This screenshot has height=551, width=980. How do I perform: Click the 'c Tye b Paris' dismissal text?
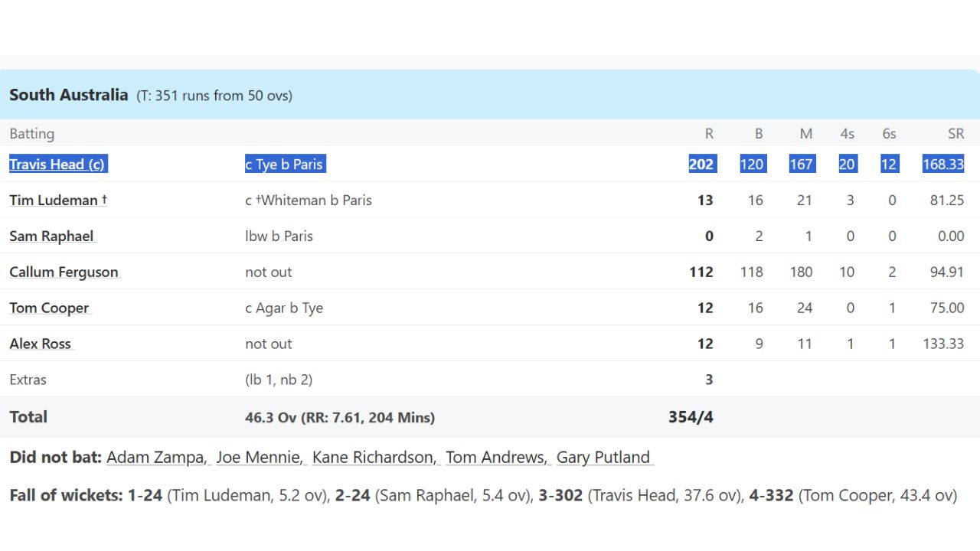284,165
